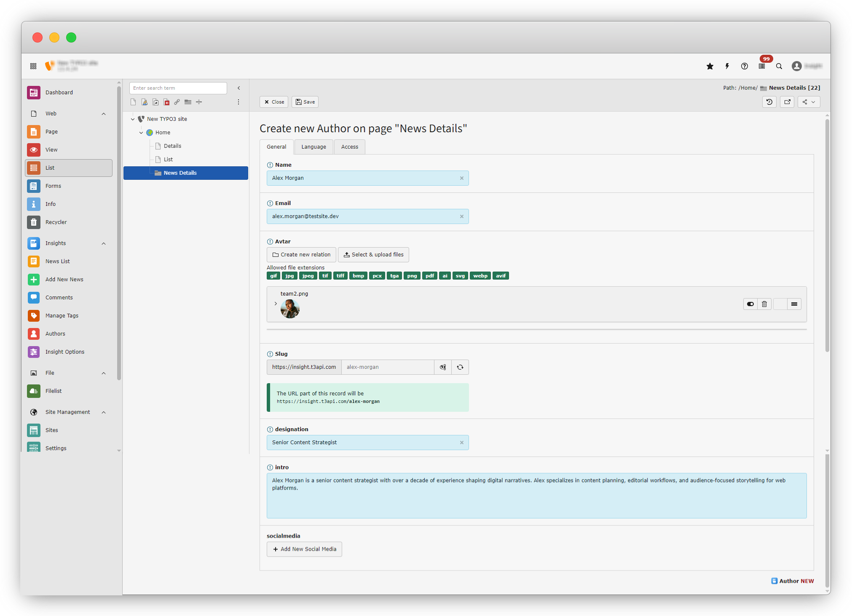
Task: Collapse the Home page tree node
Action: tap(141, 133)
